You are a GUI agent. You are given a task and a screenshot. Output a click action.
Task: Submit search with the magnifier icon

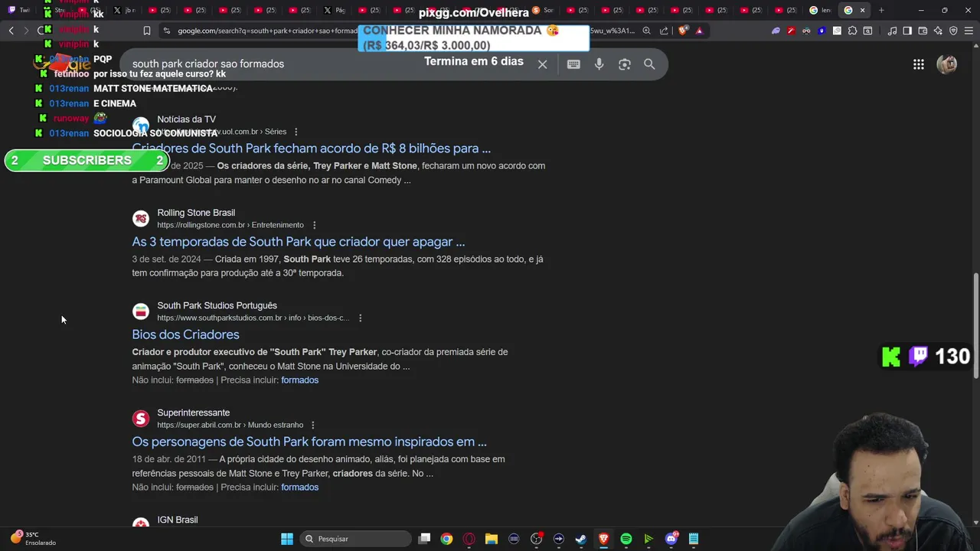point(649,64)
